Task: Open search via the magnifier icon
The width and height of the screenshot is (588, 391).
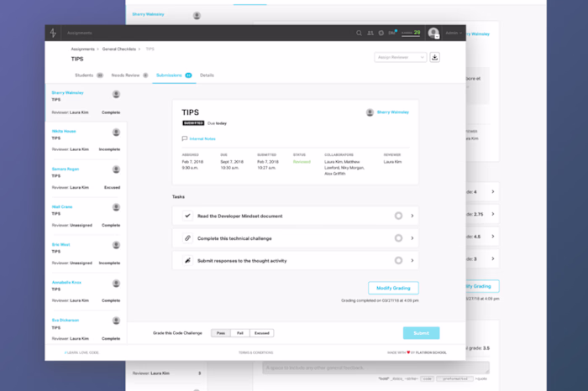Action: (359, 33)
